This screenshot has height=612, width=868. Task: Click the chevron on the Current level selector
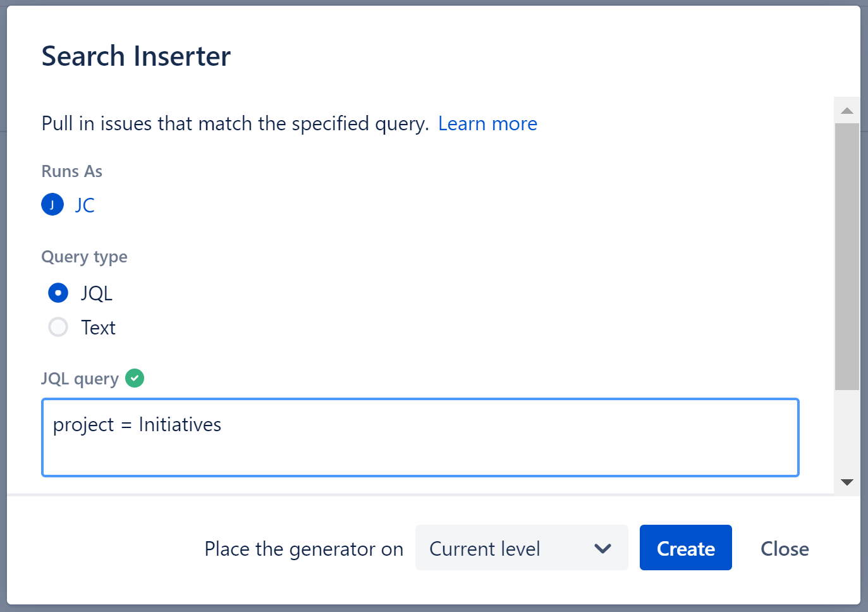pos(602,548)
